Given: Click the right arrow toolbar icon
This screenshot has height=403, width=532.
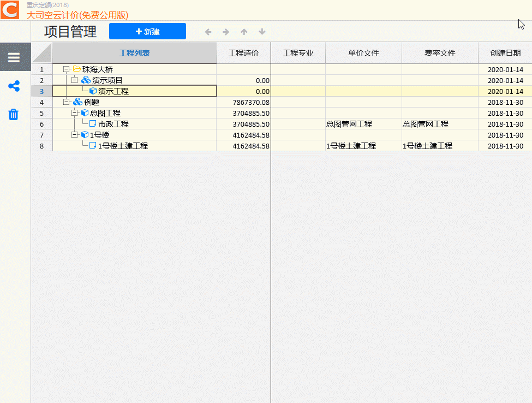Looking at the screenshot, I should 226,32.
